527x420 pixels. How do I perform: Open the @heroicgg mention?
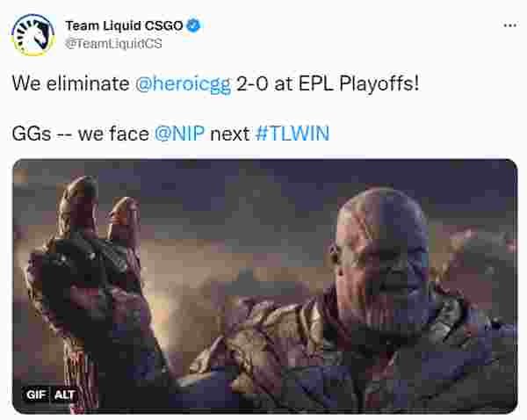click(184, 83)
